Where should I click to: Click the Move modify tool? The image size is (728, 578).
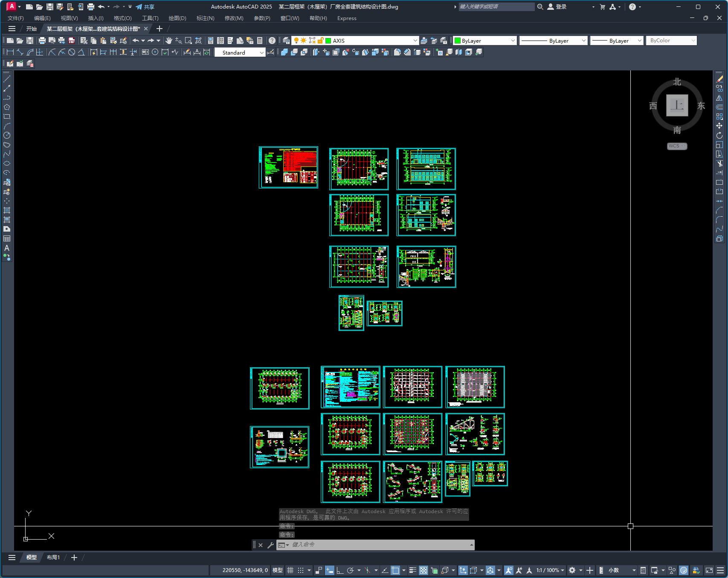click(x=719, y=126)
